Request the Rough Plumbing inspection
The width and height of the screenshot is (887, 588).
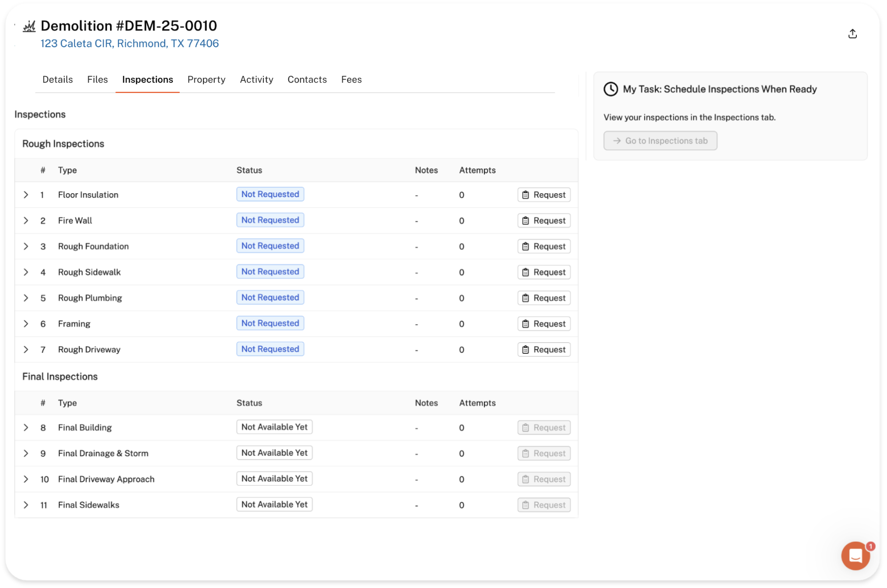tap(543, 298)
